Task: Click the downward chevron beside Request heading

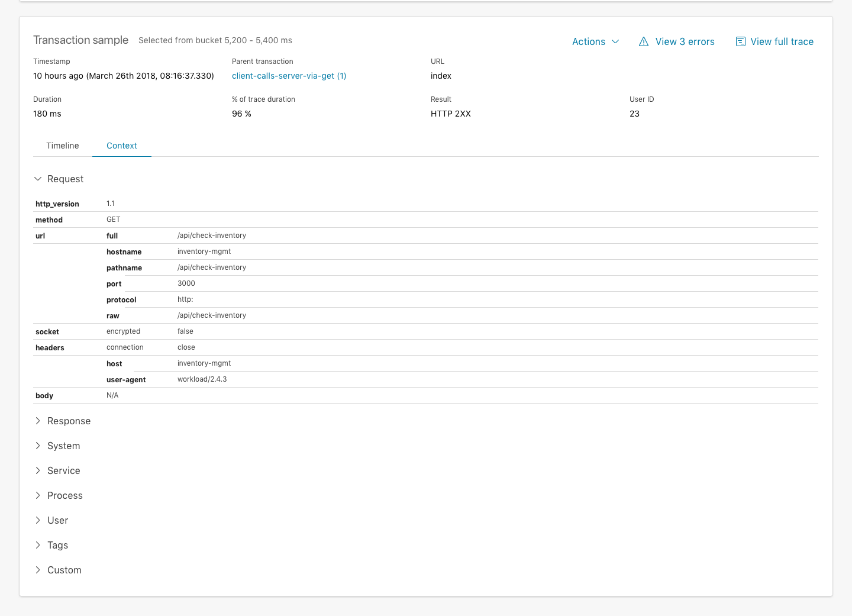Action: pos(38,179)
